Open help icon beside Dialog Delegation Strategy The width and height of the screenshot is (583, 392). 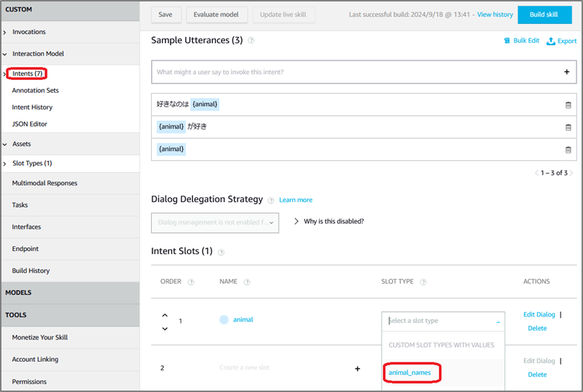pos(271,200)
